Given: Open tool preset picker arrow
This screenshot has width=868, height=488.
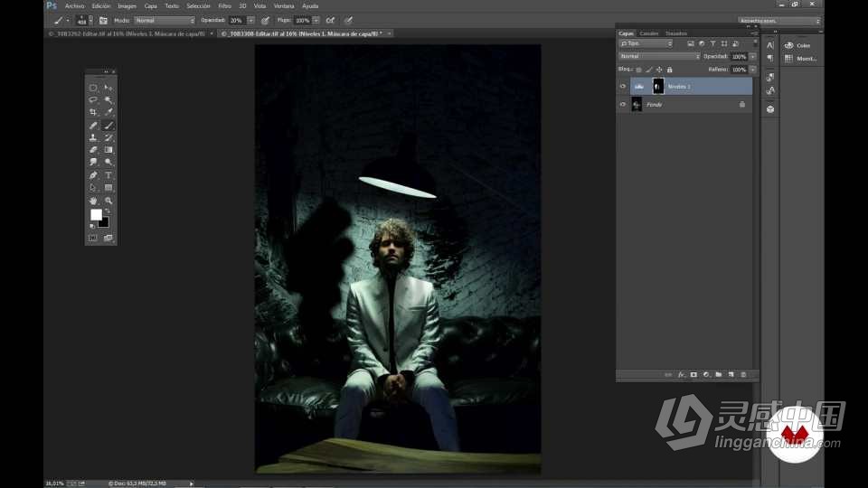Looking at the screenshot, I should [x=68, y=21].
